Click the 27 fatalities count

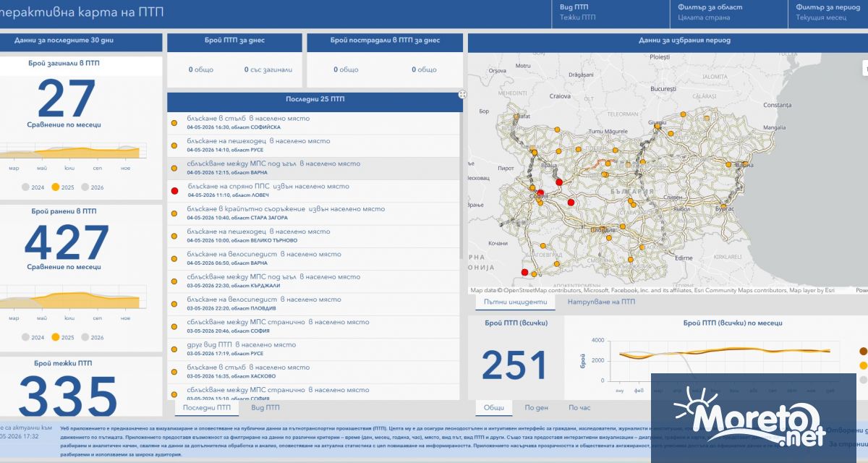(66, 99)
